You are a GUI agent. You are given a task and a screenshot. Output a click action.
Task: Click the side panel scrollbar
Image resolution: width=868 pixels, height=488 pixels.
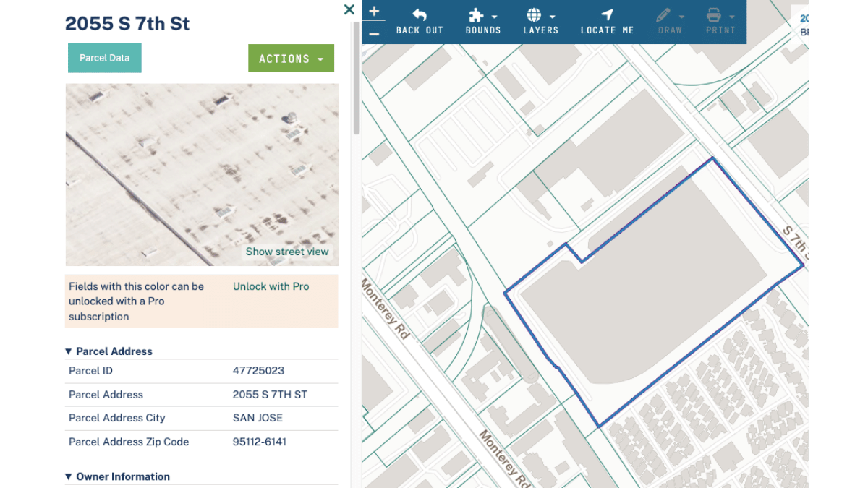coord(356,80)
